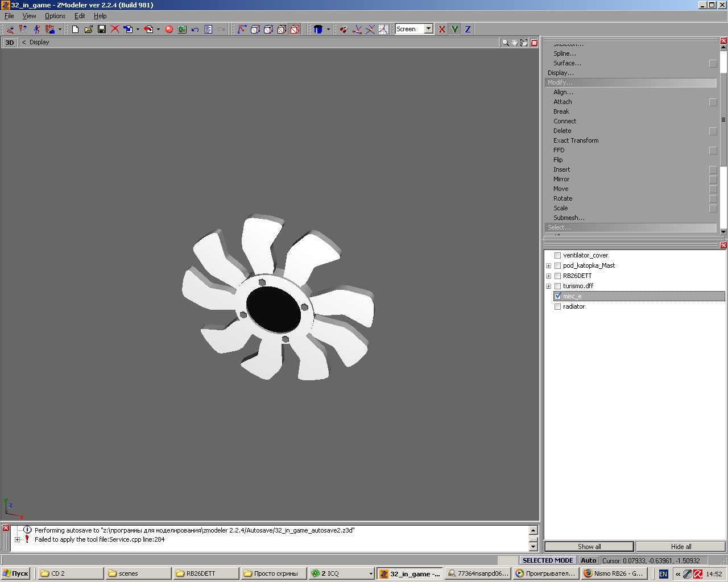Expand the RB26DETT tree node
728x582 pixels.
tap(548, 276)
